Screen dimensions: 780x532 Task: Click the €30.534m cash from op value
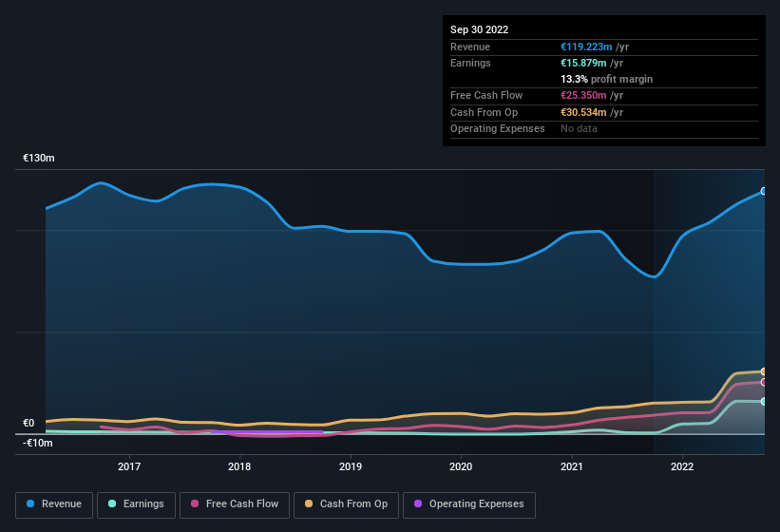pyautogui.click(x=583, y=112)
